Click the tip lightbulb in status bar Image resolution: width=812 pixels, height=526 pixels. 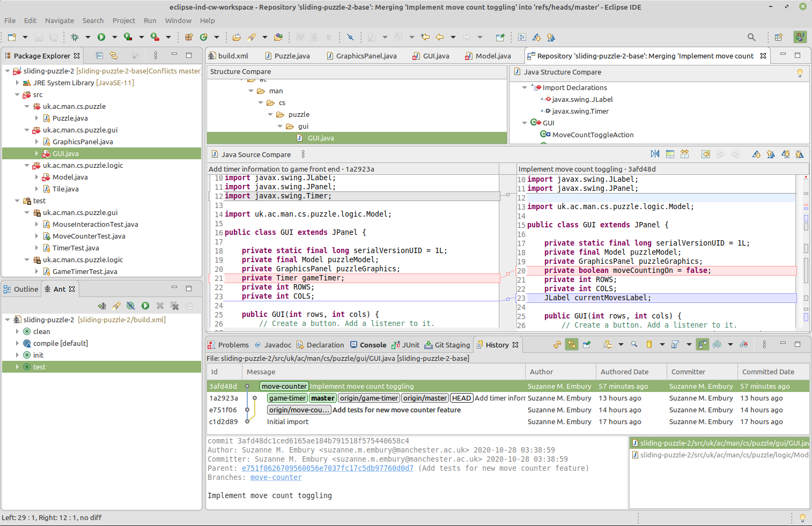pos(802,518)
